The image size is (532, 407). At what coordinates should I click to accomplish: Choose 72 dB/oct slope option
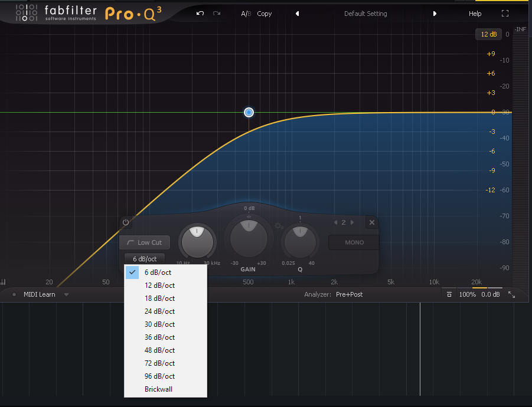tap(165, 363)
